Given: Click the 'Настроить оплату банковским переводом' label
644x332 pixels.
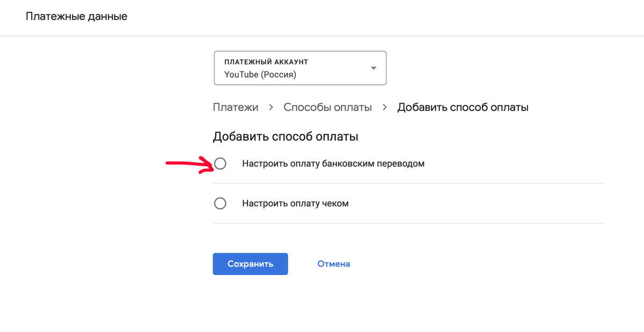Looking at the screenshot, I should coord(333,163).
